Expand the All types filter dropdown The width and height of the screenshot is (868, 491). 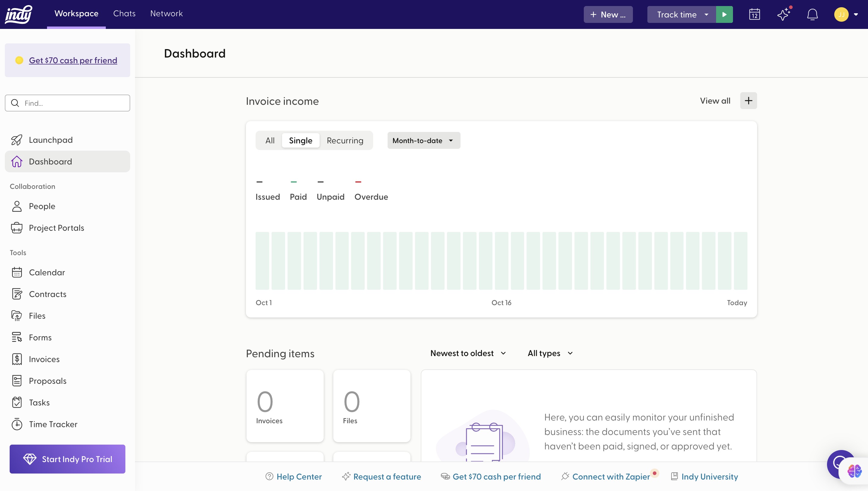550,353
